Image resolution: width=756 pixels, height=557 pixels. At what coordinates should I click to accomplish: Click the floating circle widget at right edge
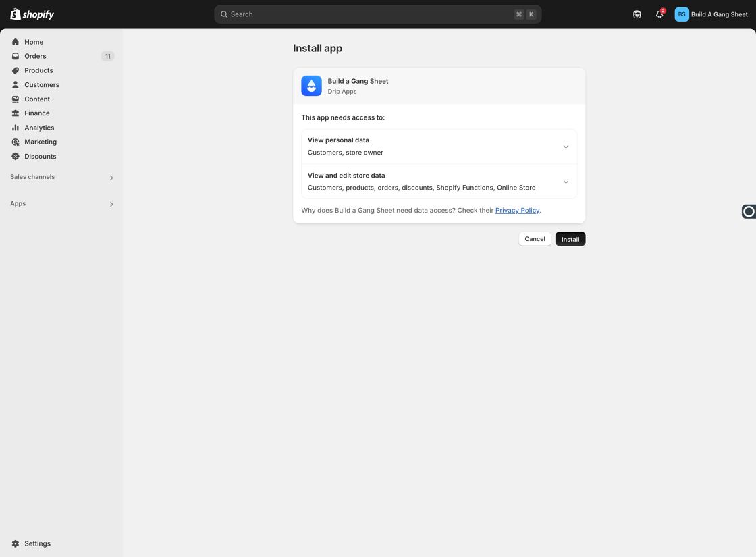point(749,211)
